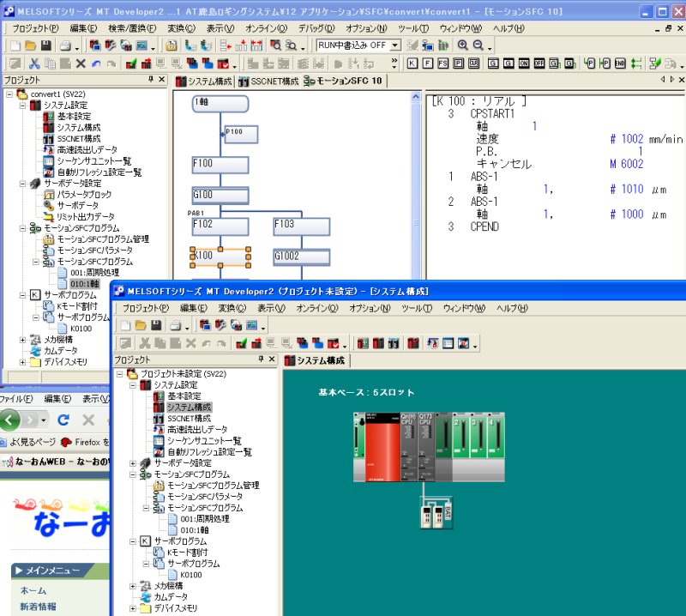The height and width of the screenshot is (616, 686).
Task: Open the オンライン menu in the front window
Action: tap(315, 308)
